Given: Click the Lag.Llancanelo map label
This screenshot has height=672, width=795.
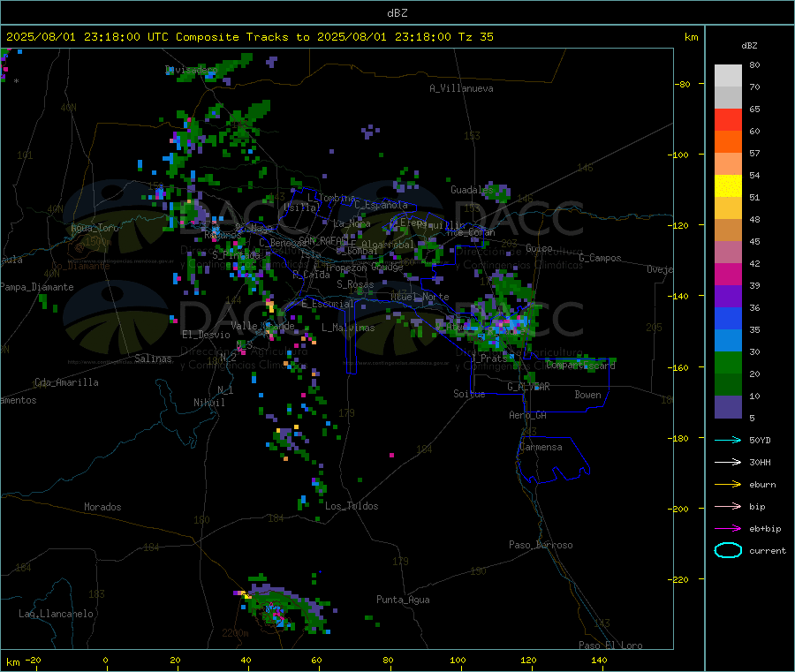Looking at the screenshot, I should [x=56, y=614].
